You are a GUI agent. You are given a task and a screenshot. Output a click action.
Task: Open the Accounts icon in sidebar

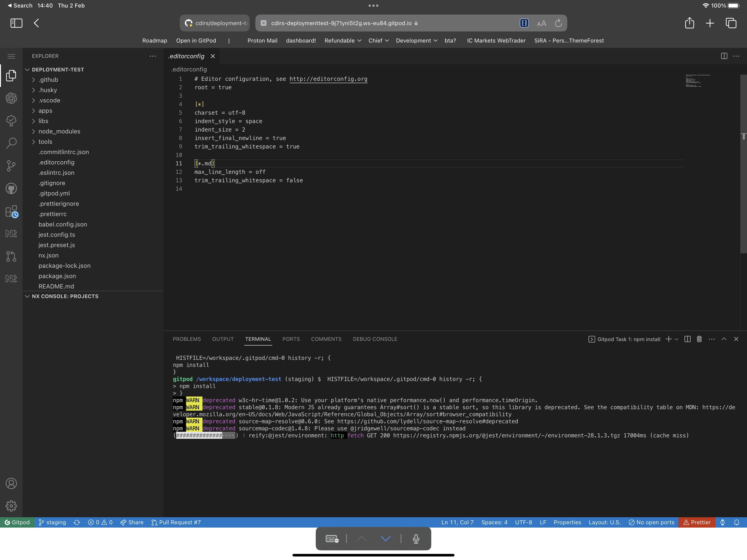point(11,484)
